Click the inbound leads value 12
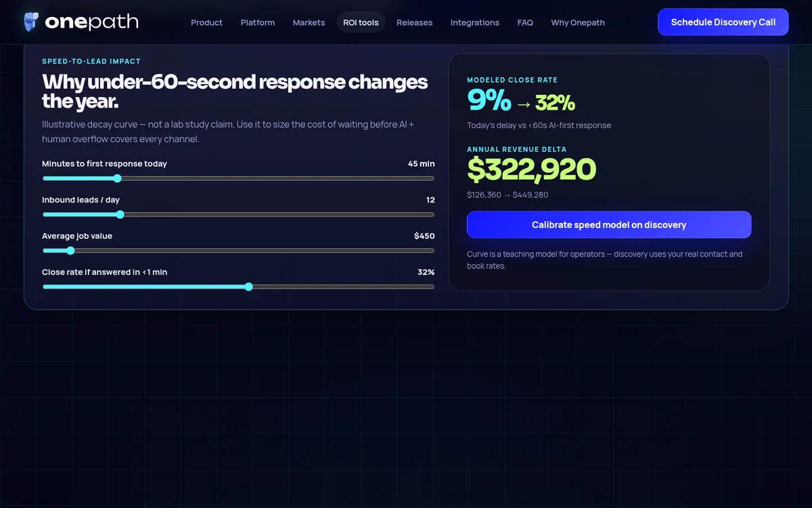812x508 pixels. tap(430, 200)
